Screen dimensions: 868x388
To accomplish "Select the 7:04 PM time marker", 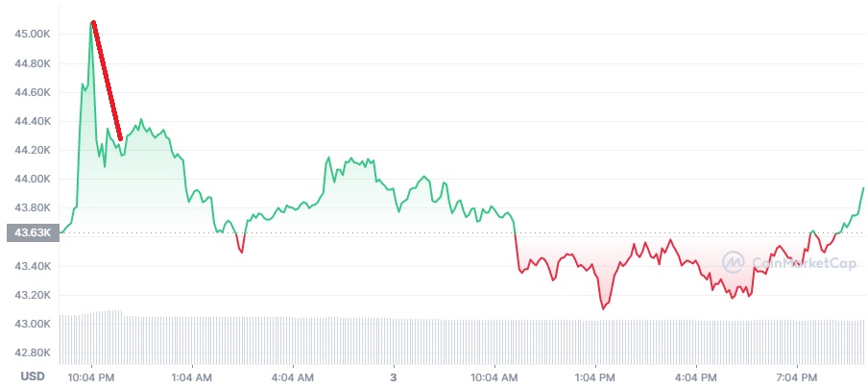I will tap(797, 378).
